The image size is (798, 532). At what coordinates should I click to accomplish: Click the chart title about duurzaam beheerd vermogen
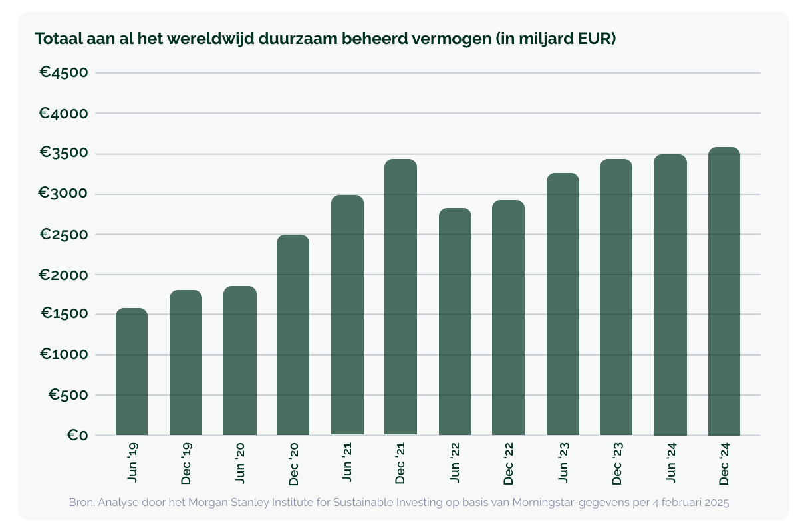tap(325, 39)
